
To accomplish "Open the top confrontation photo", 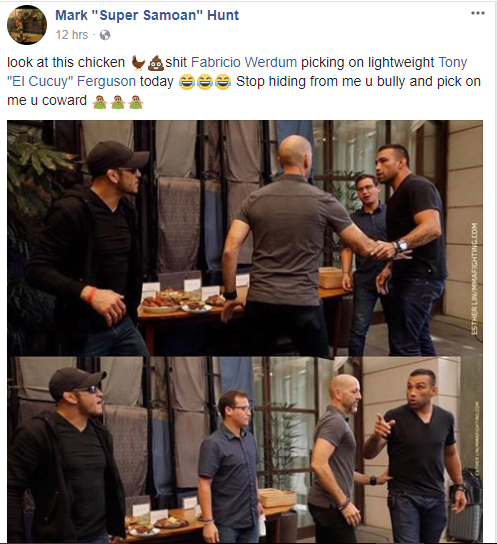I will (x=245, y=238).
